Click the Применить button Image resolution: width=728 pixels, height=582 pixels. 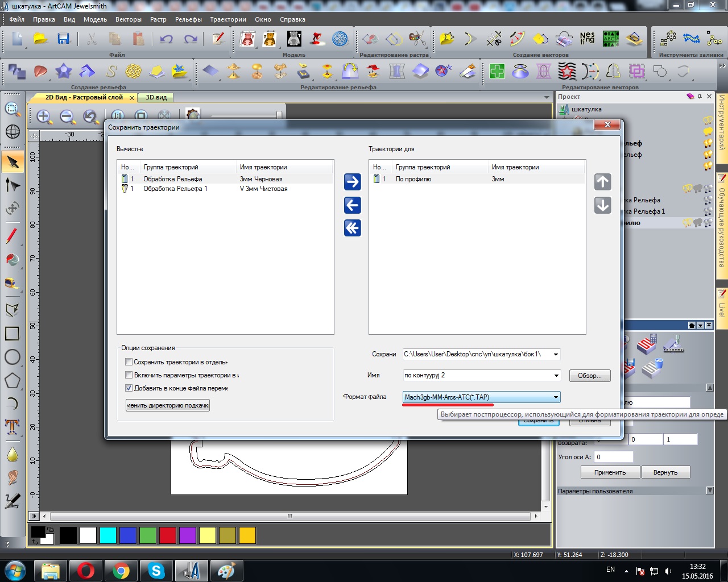click(610, 472)
